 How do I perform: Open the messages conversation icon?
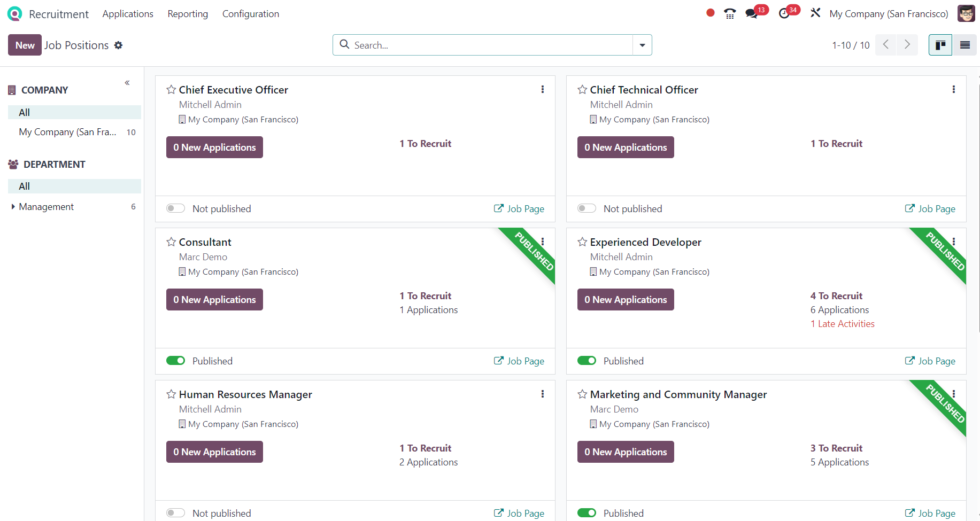point(752,14)
